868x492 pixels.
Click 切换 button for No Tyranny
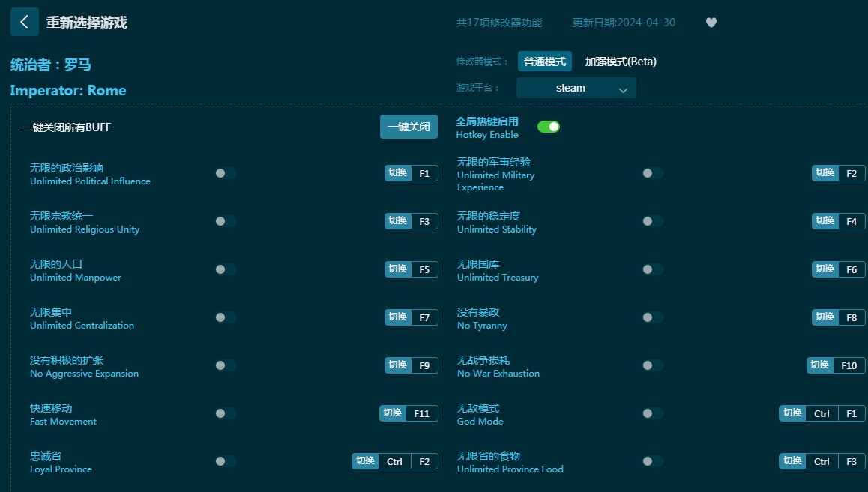[825, 317]
